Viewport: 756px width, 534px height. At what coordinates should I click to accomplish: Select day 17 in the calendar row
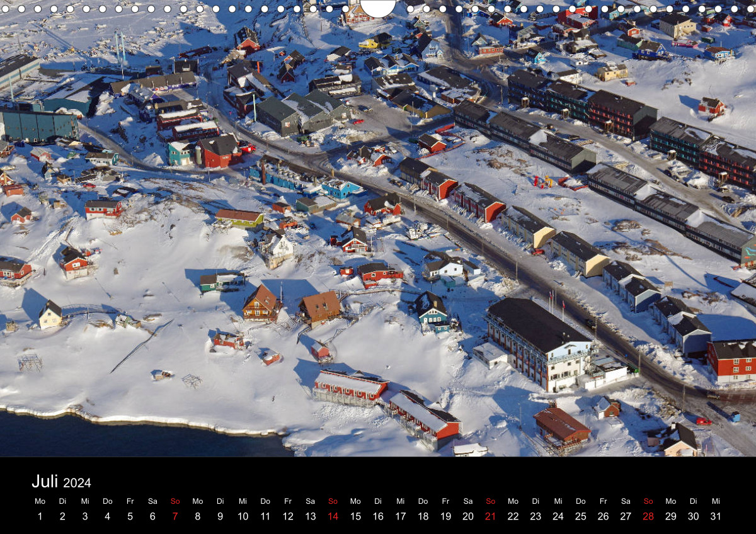[401, 516]
